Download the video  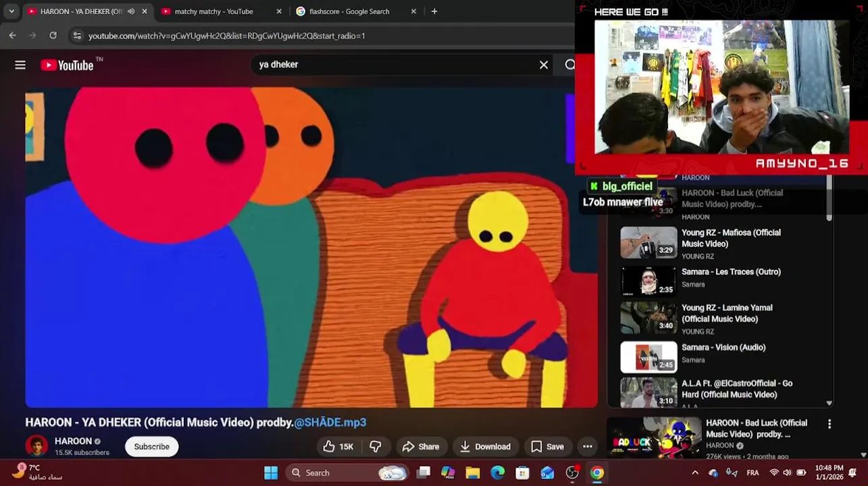coord(485,447)
